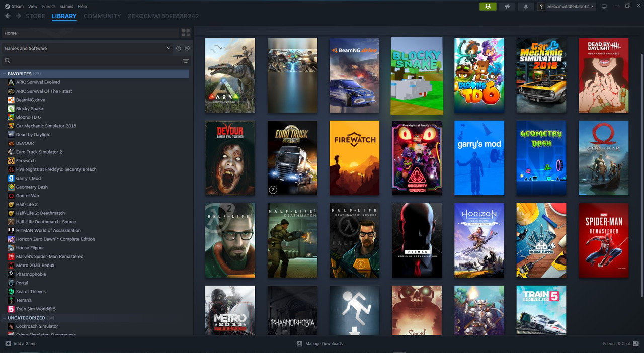644x353 pixels.
Task: Show recent activity clock filter icon
Action: [x=179, y=48]
